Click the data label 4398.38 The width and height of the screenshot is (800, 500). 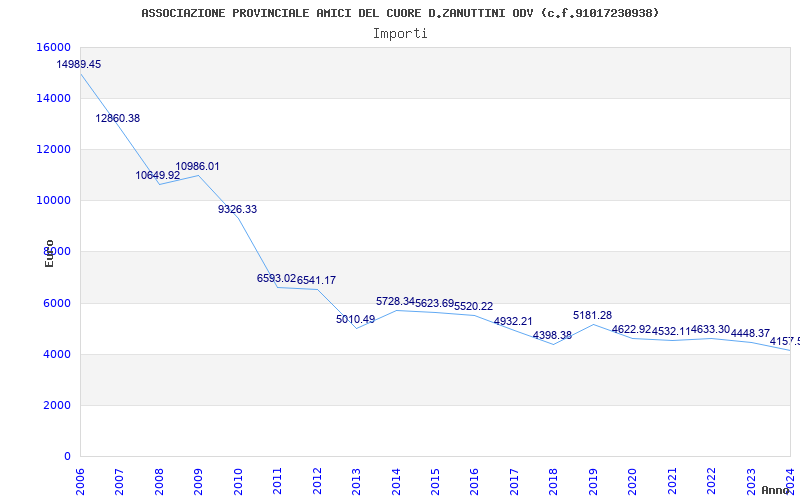click(x=553, y=335)
